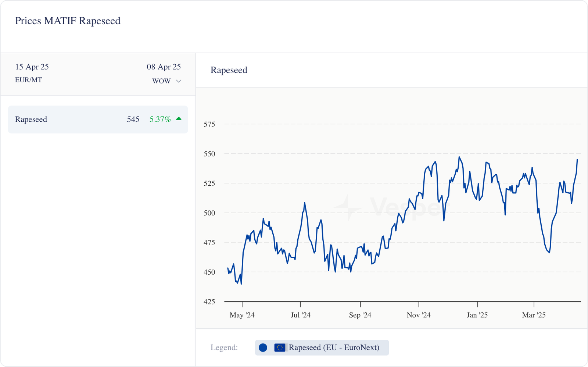Click the EUR/MT unit label
This screenshot has width=588, height=367.
[x=28, y=80]
